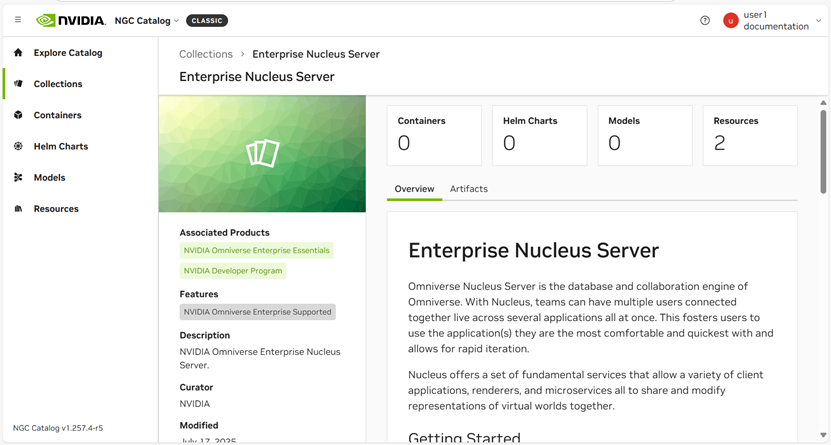Click the Models sidebar icon
The image size is (831, 445).
18,178
